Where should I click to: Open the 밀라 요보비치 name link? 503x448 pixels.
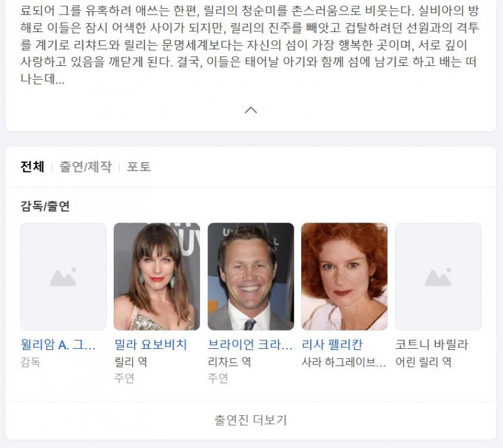150,345
